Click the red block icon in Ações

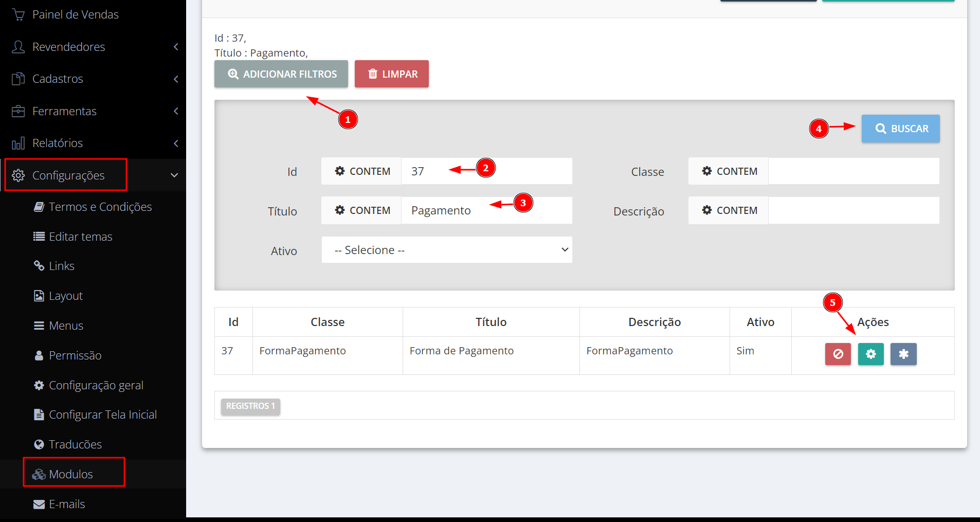[838, 354]
